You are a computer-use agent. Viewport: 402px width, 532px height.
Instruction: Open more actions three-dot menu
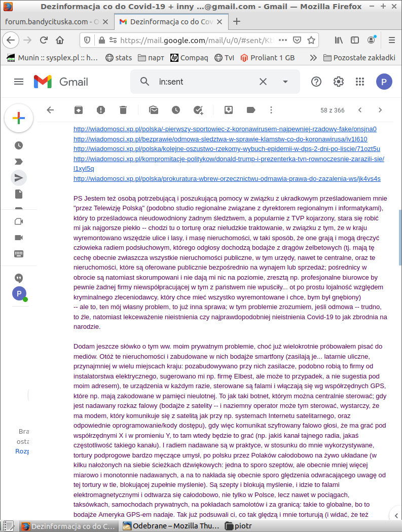pos(271,110)
